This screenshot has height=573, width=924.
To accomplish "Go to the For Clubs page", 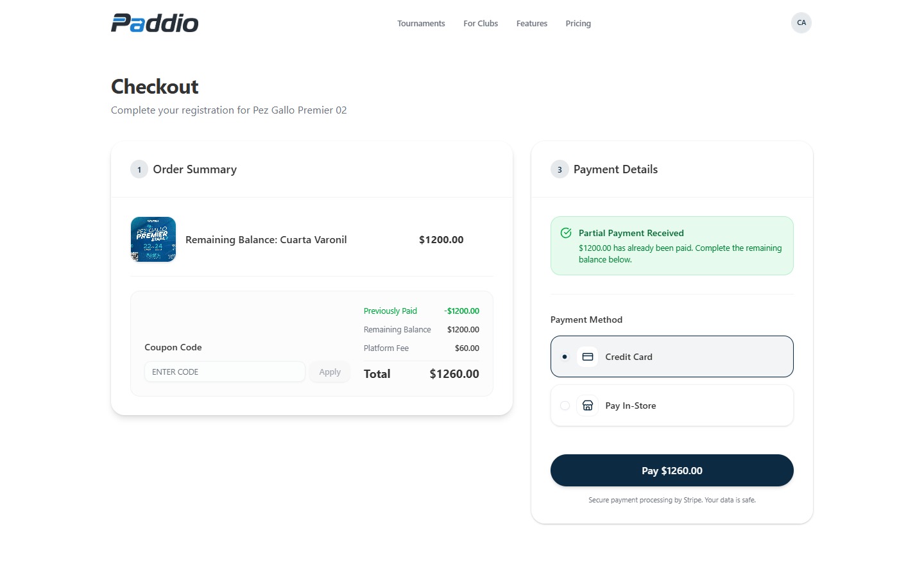I will [481, 23].
